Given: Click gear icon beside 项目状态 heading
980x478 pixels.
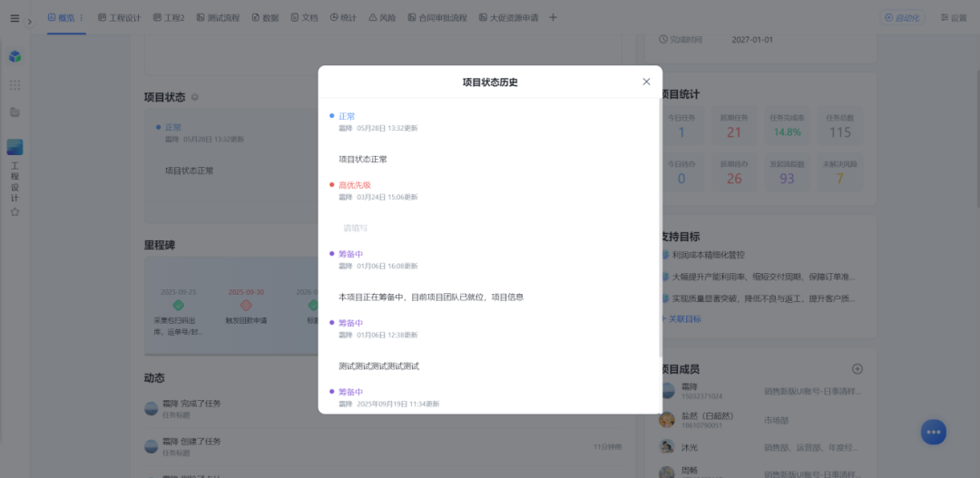Looking at the screenshot, I should [194, 97].
